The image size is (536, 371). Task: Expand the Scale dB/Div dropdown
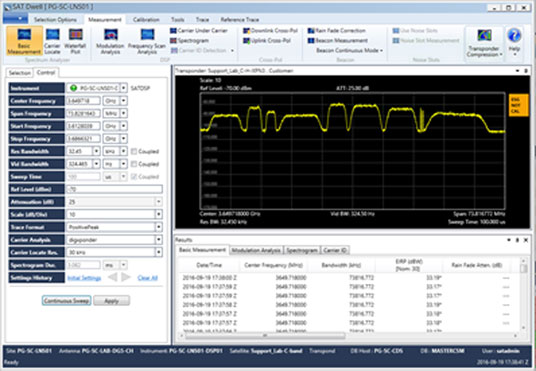coord(158,214)
